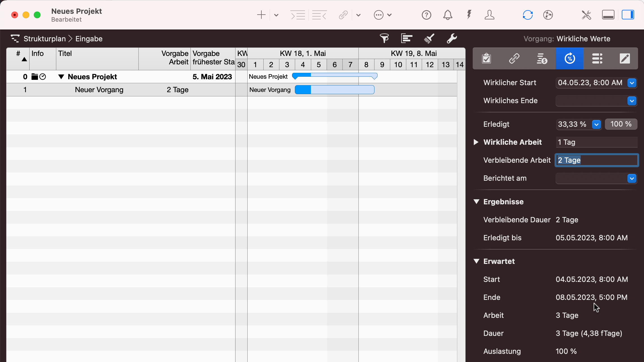Open the notifications bell icon
Viewport: 644px width, 362px height.
coord(448,15)
